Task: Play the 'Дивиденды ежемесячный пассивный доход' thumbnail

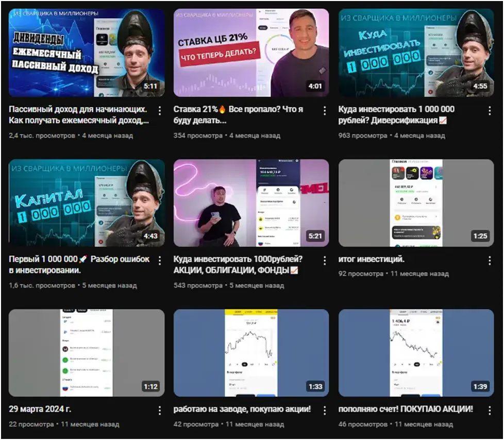Action: click(x=87, y=53)
